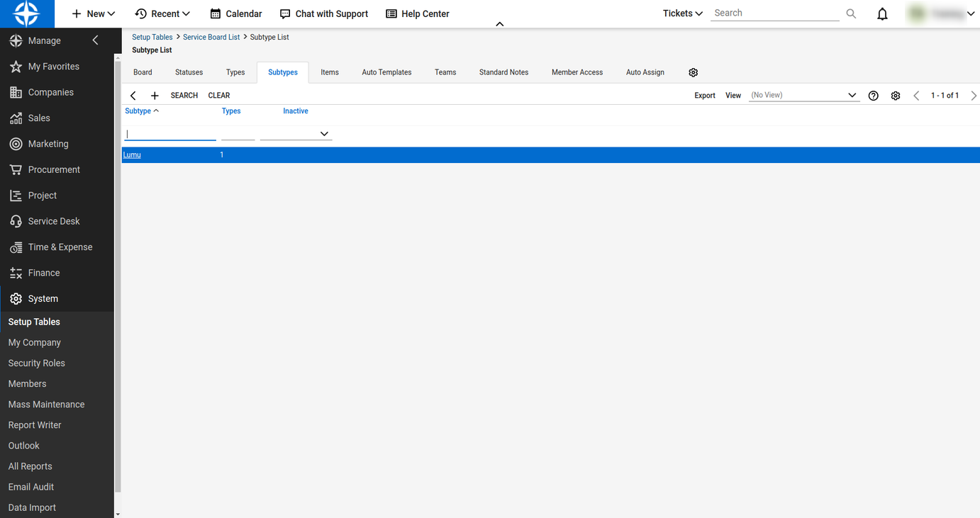The height and width of the screenshot is (518, 980).
Task: Open the help question mark icon
Action: tap(874, 96)
